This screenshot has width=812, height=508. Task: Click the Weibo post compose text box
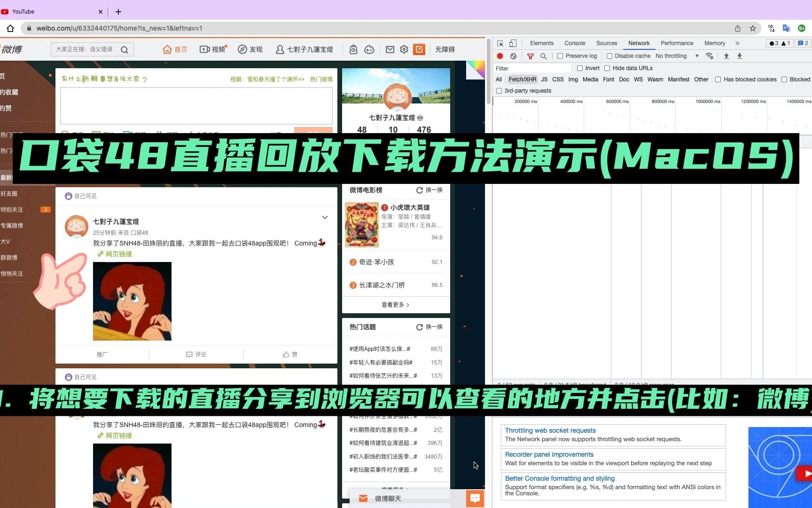point(196,105)
